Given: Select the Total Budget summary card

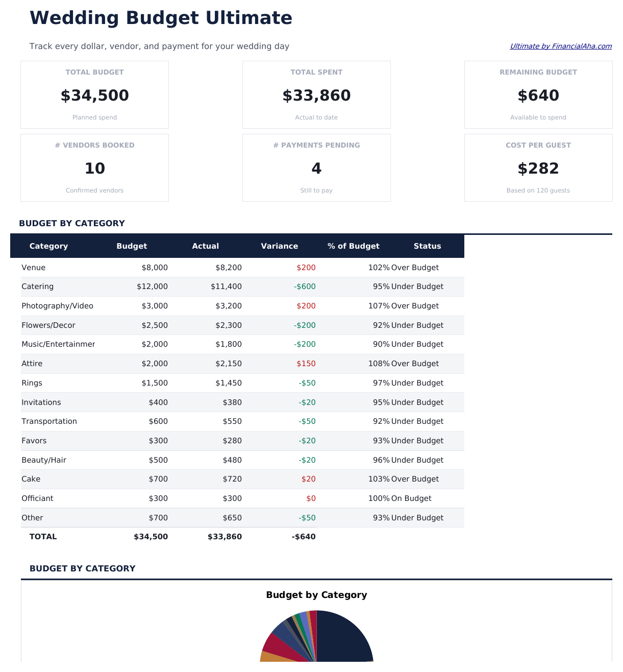Looking at the screenshot, I should 94,94.
